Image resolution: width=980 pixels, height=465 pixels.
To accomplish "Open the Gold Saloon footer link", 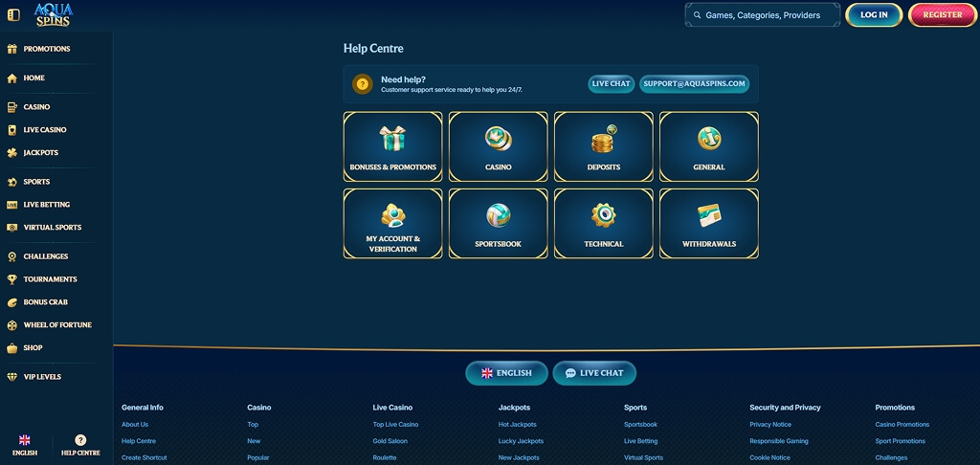I will click(x=390, y=441).
